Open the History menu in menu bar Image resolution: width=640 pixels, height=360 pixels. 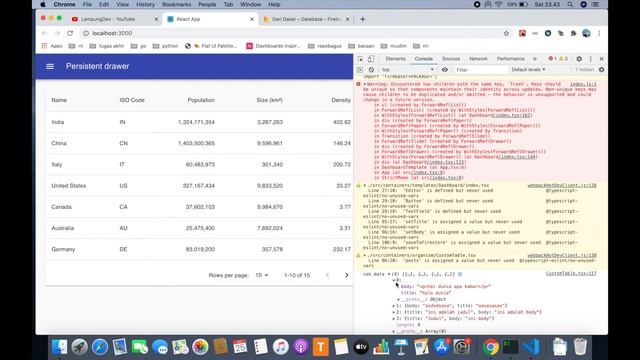[145, 4]
